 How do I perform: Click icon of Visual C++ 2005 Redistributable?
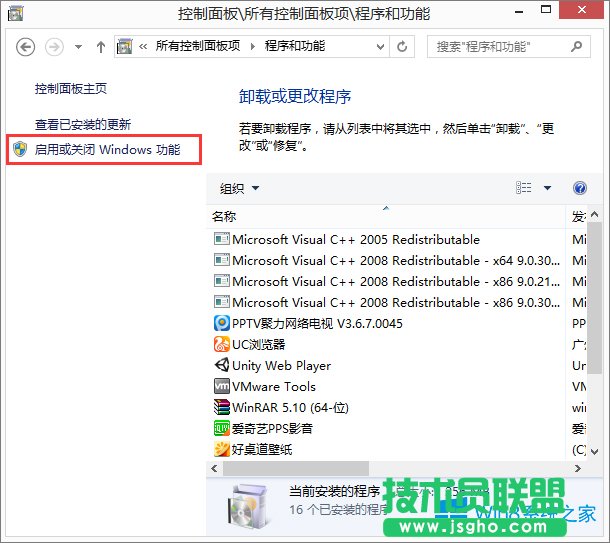(222, 238)
